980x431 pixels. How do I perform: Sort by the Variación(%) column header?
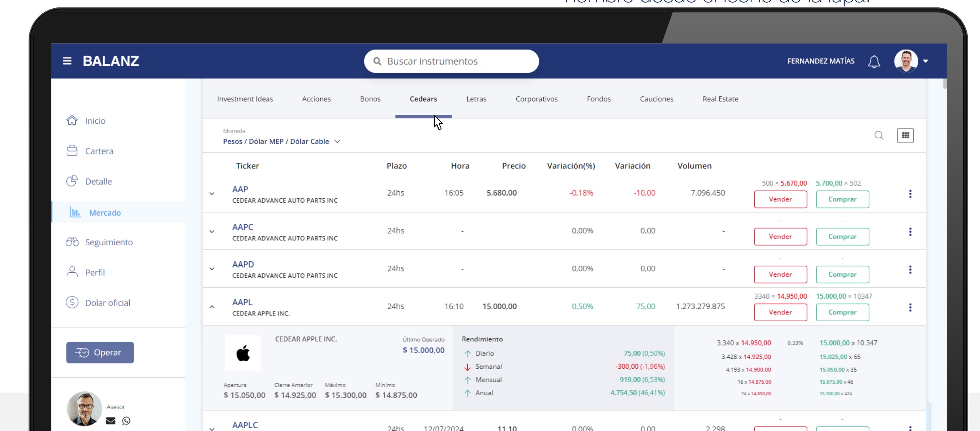tap(571, 166)
